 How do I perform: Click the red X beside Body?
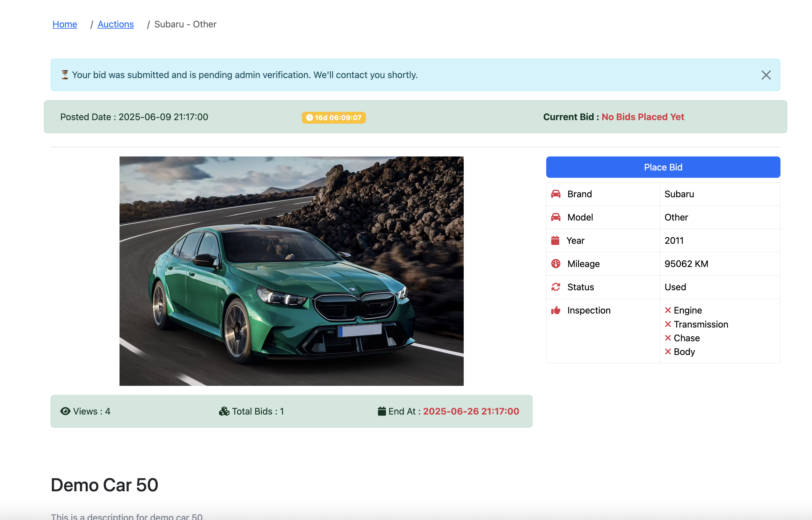(x=668, y=351)
